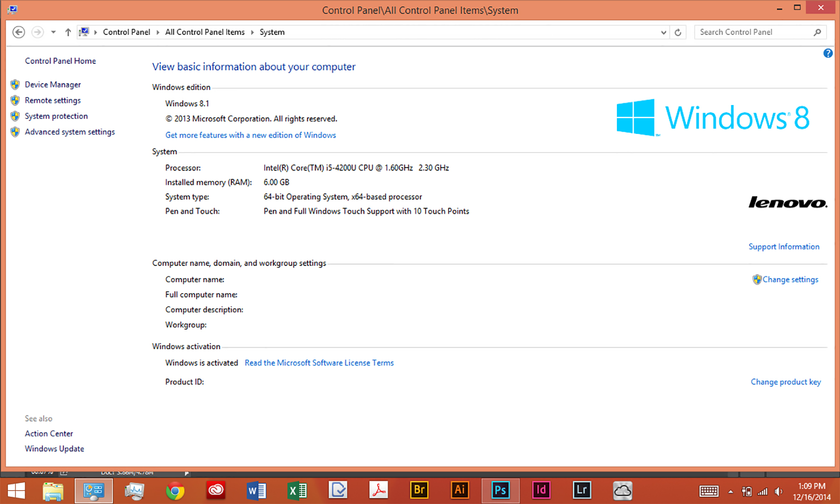Image resolution: width=840 pixels, height=504 pixels.
Task: Open the document-with-checkmark taskbar app
Action: (x=338, y=490)
